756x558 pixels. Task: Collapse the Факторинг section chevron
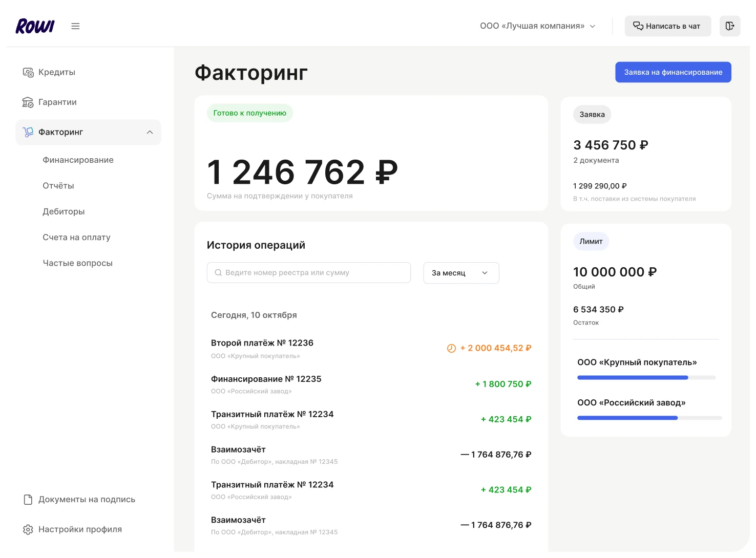(150, 132)
